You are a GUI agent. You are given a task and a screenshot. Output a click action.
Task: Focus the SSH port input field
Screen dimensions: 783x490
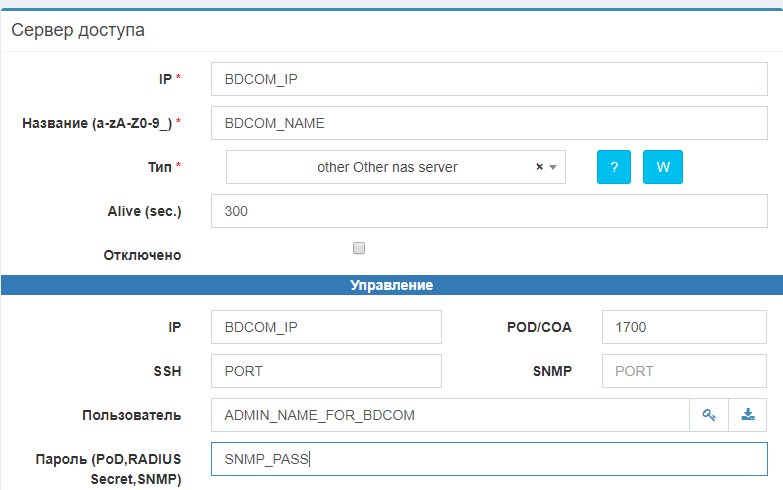click(326, 371)
